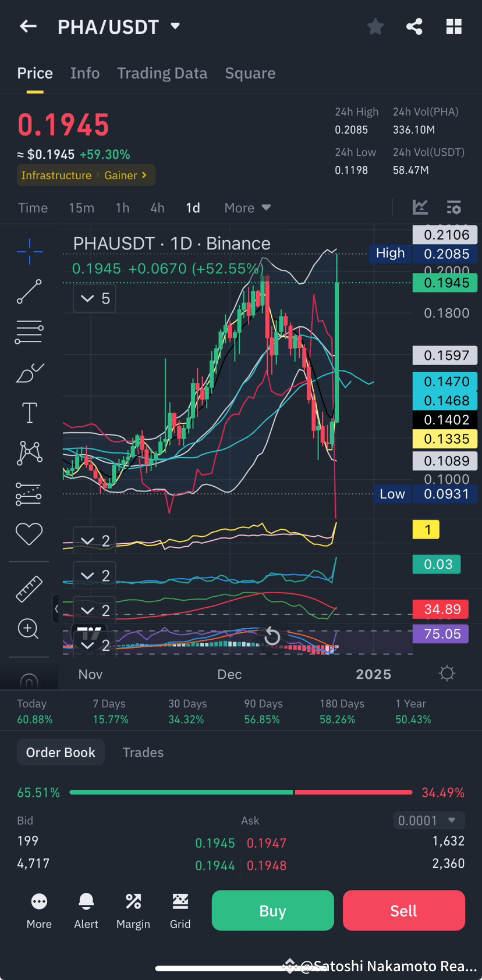Open the chart drawing mode icon

point(420,207)
